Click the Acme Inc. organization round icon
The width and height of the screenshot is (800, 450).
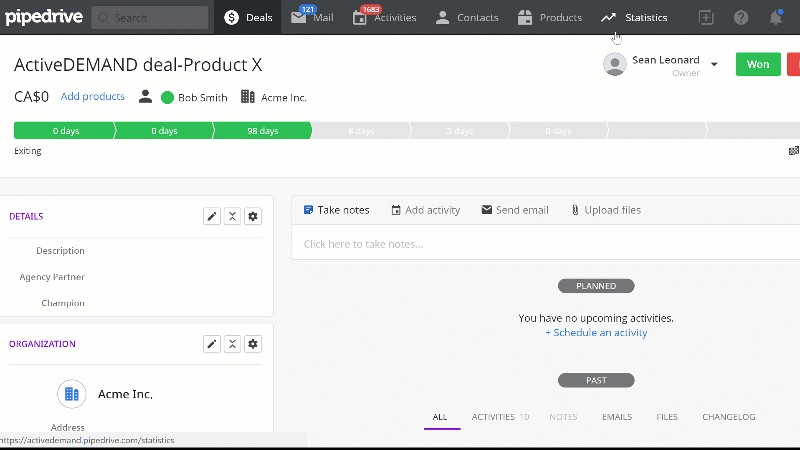pyautogui.click(x=71, y=394)
